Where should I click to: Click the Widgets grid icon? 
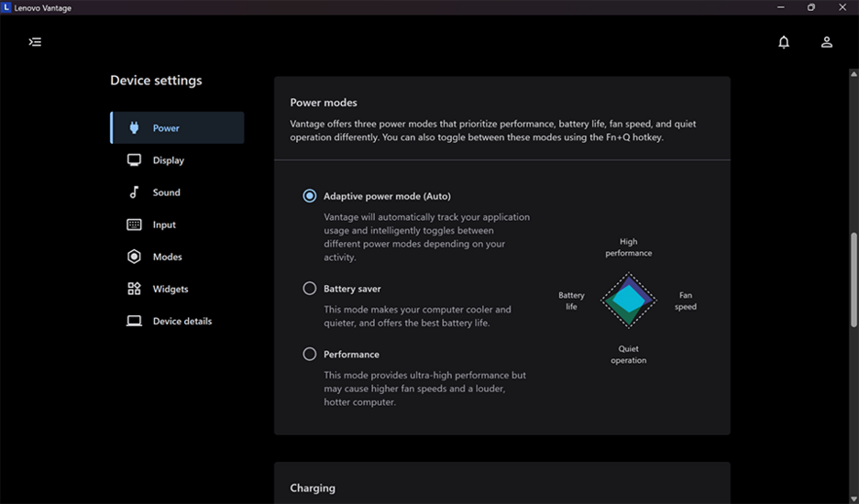pos(134,289)
